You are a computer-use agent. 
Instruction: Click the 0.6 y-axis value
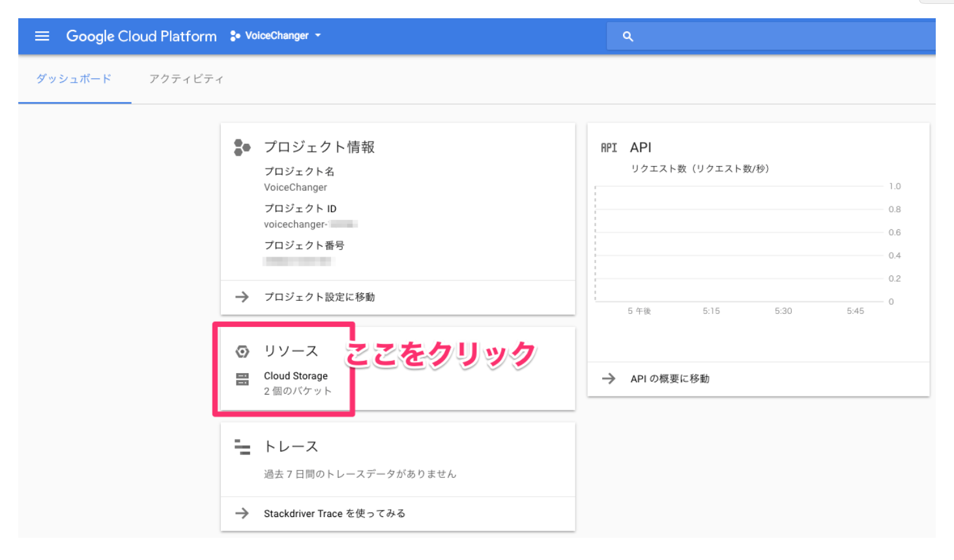(x=895, y=232)
